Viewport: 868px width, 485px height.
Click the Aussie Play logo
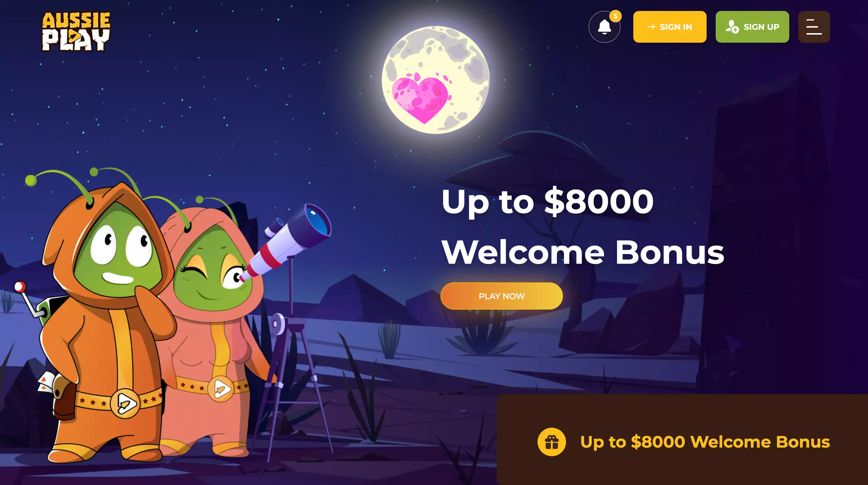click(x=76, y=32)
